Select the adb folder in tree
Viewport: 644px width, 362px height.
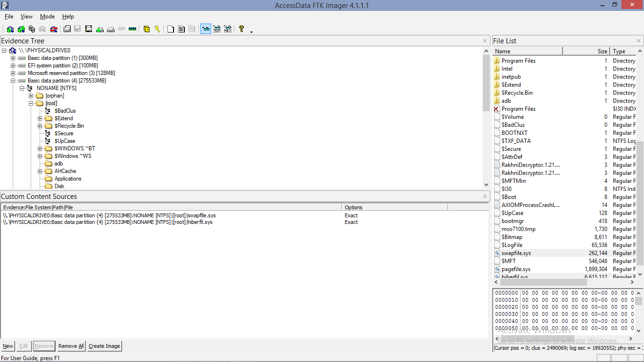pos(58,164)
